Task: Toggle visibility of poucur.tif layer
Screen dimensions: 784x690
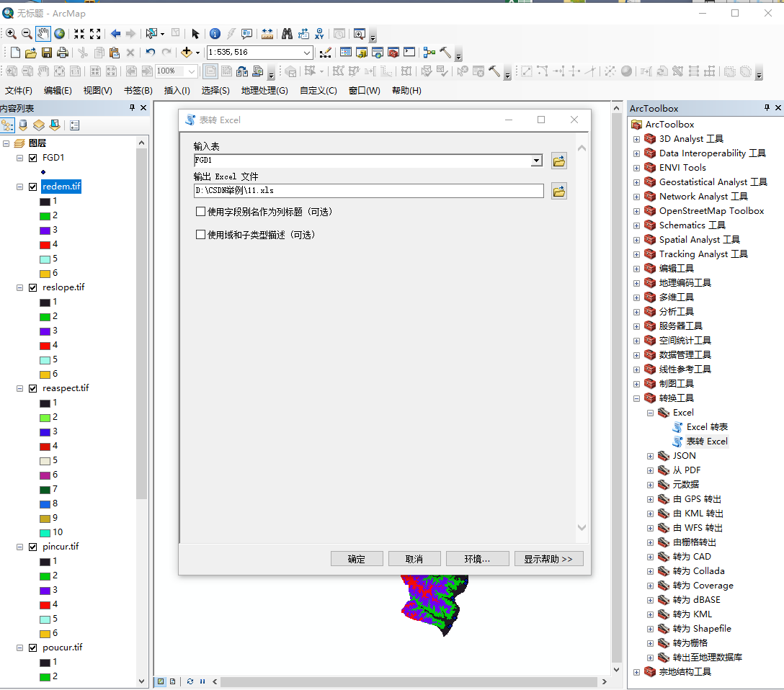Action: coord(33,648)
